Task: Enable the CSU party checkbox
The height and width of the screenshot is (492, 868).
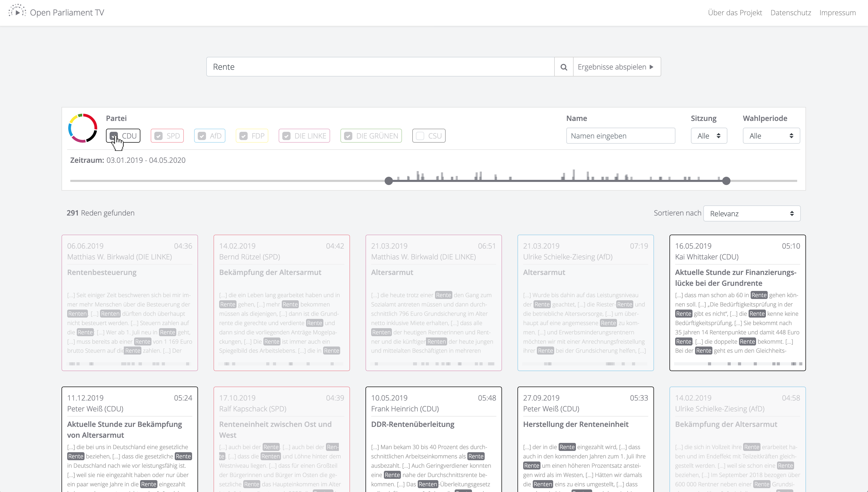Action: tap(420, 136)
